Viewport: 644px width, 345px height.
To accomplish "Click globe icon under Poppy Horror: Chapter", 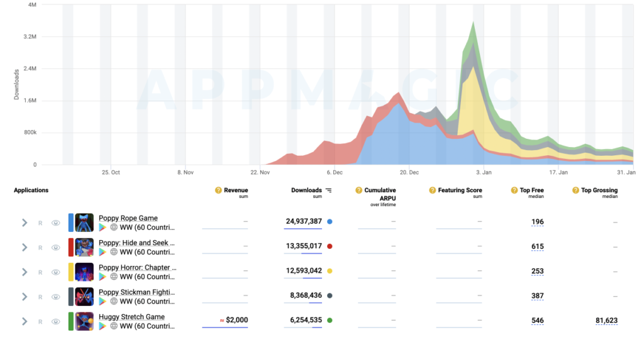I will pos(114,277).
